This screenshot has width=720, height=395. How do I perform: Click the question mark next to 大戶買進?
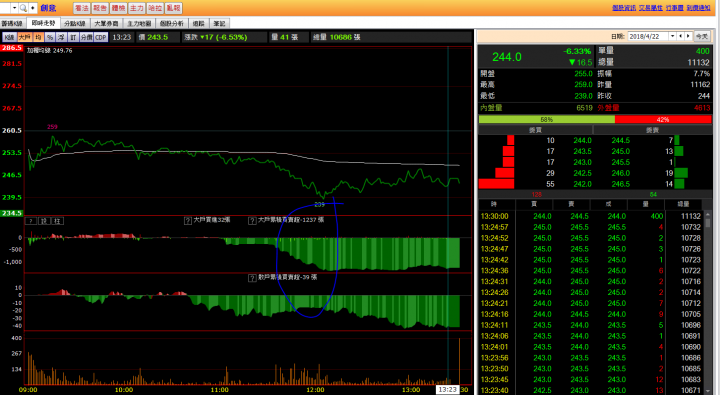point(188,221)
